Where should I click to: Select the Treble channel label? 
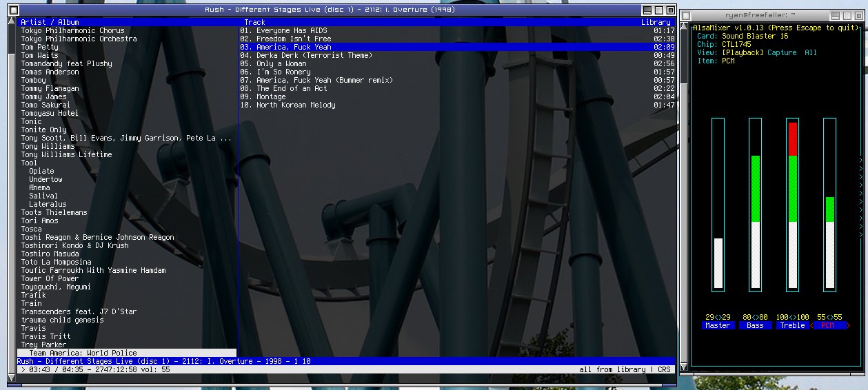pyautogui.click(x=793, y=325)
